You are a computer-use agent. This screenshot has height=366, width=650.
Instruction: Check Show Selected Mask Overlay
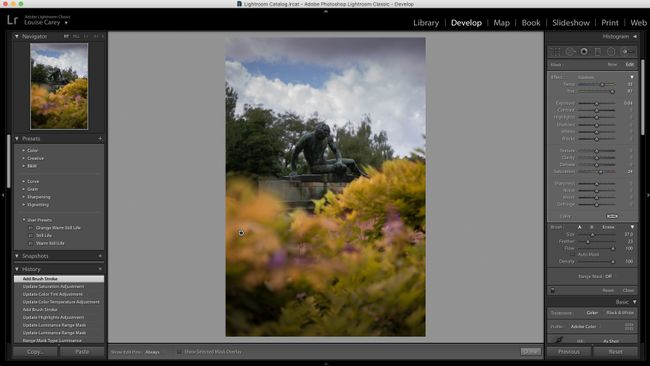[179, 351]
